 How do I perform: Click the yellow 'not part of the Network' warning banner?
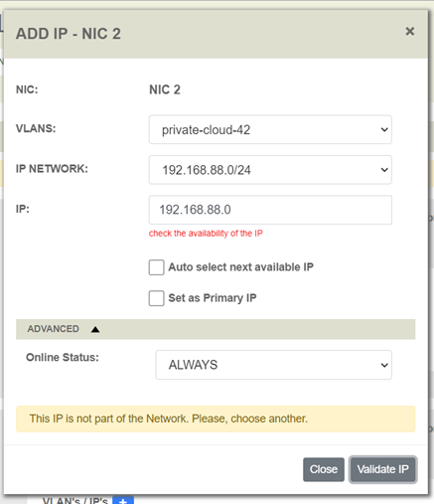point(216,419)
